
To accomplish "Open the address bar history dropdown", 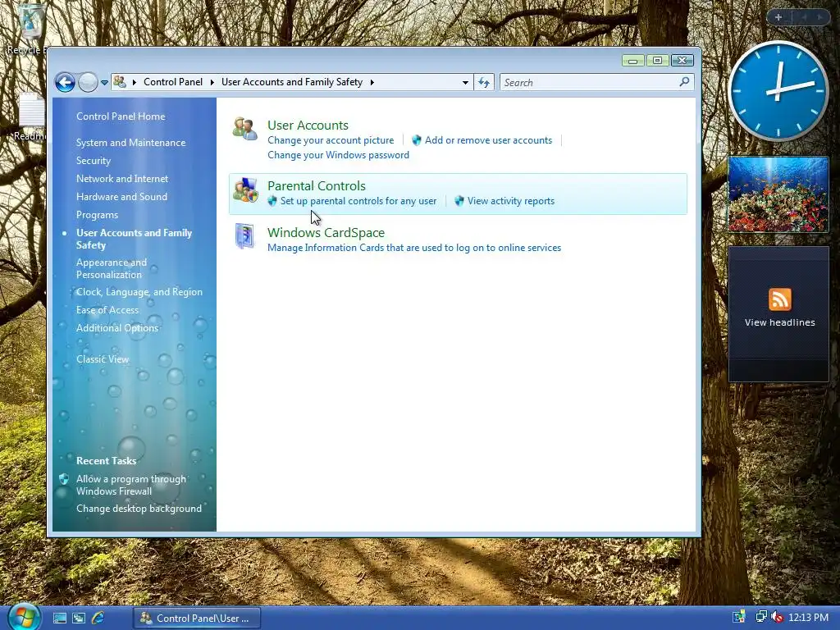I will tap(465, 83).
